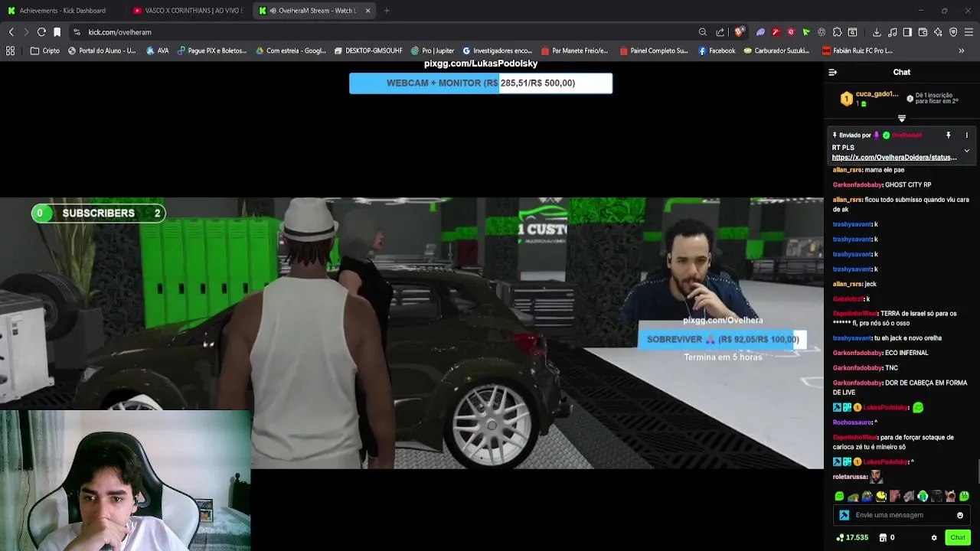Click the SOBREVIVER donation goal bar

point(722,339)
